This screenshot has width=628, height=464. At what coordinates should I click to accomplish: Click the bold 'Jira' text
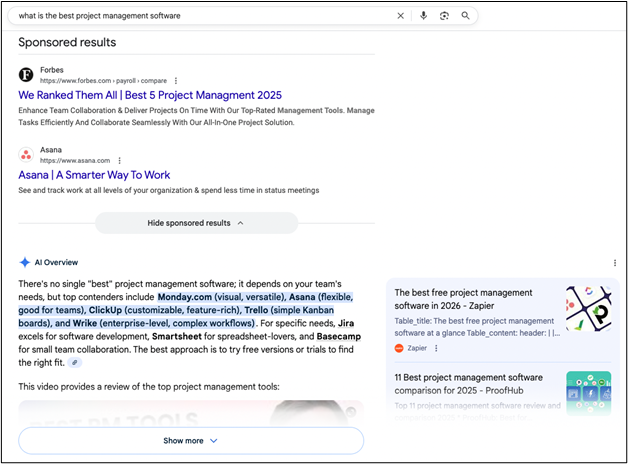point(346,323)
